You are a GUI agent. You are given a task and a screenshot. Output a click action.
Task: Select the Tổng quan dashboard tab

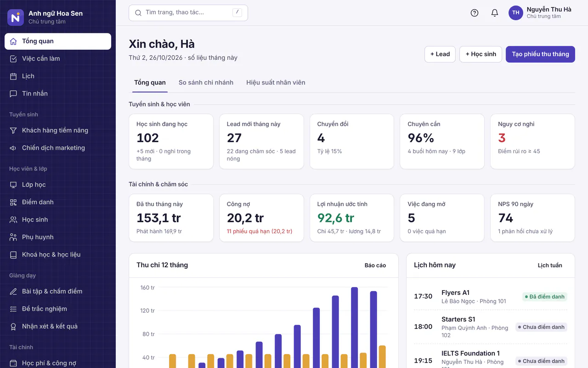pyautogui.click(x=150, y=82)
